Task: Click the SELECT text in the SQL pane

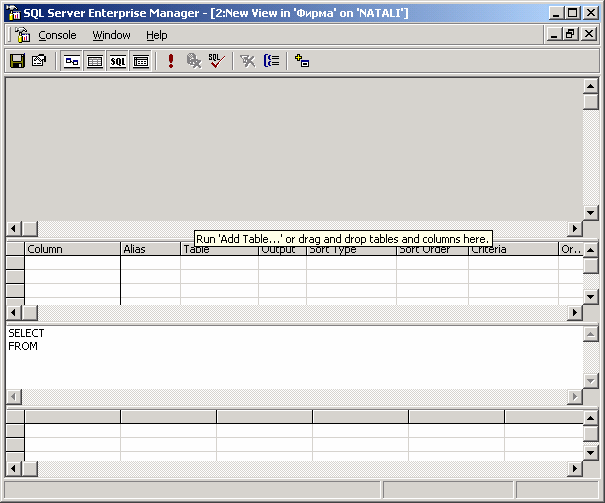Action: (x=26, y=333)
